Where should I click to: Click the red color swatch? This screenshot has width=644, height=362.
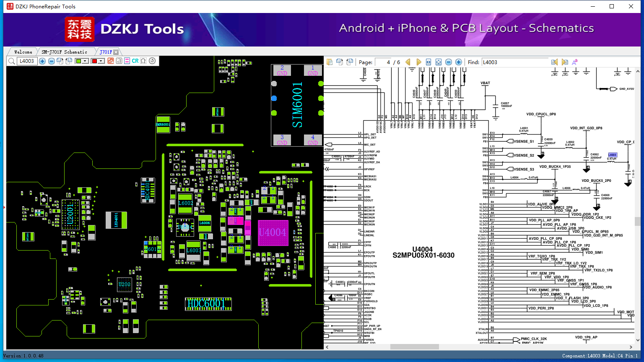click(94, 61)
